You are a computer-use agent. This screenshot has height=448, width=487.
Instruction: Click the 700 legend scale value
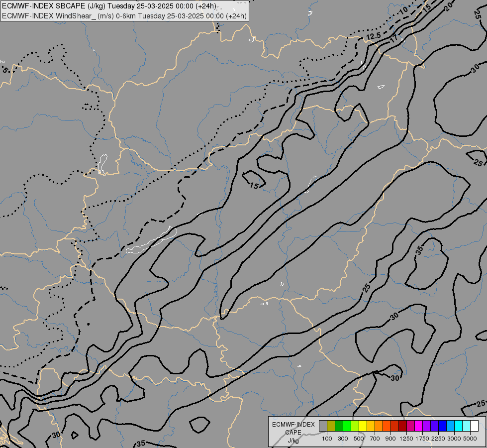[x=375, y=439]
